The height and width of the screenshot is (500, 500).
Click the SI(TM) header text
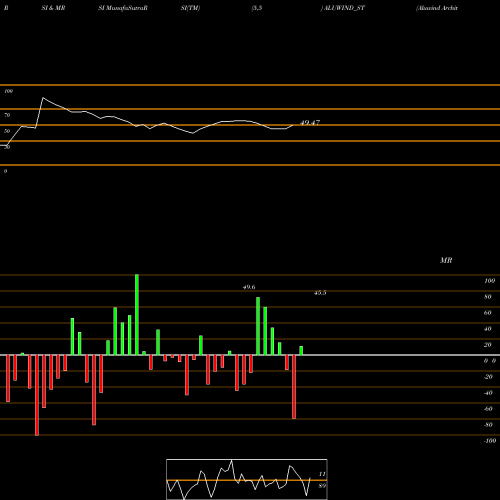pos(190,8)
